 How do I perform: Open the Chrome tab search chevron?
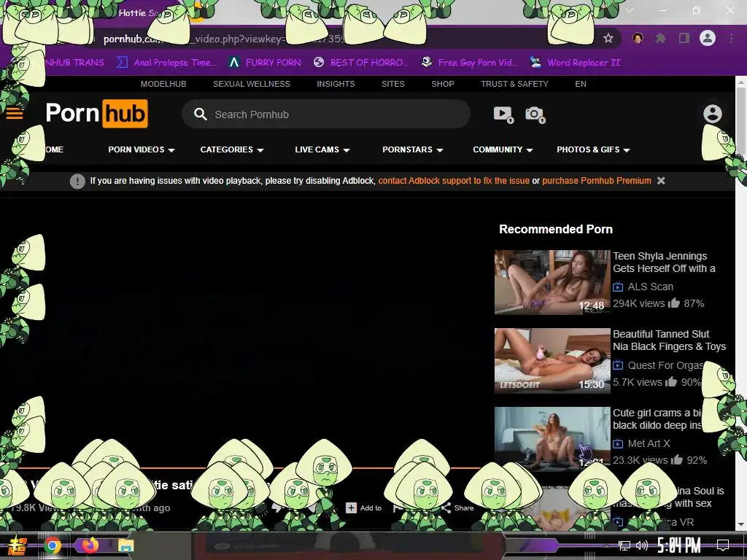click(630, 10)
